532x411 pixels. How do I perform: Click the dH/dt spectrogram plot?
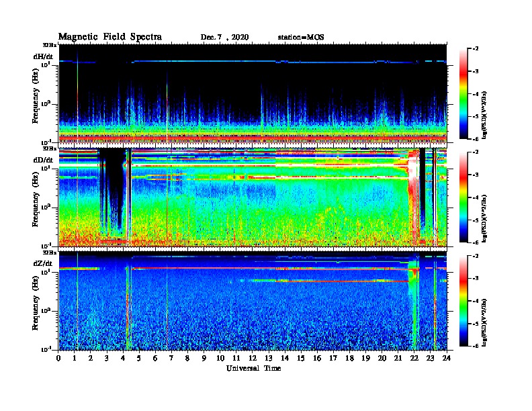[253, 93]
